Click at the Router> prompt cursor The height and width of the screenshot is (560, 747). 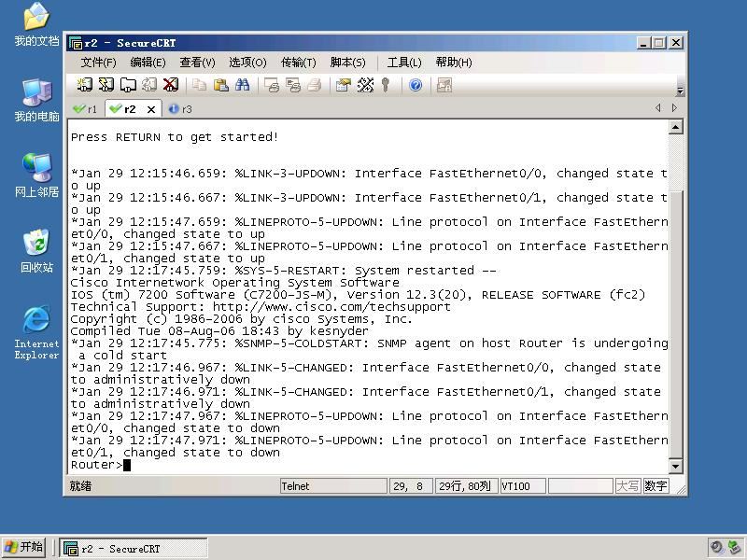[x=127, y=465]
